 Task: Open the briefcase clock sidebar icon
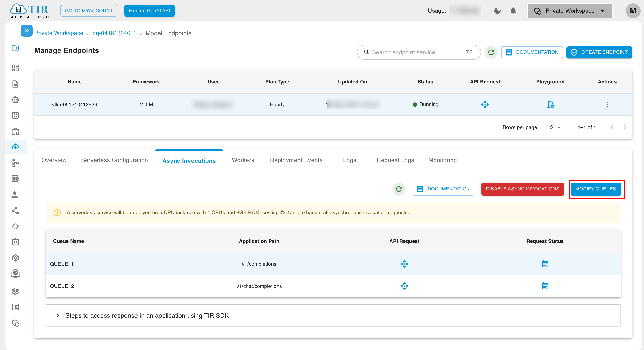(16, 131)
